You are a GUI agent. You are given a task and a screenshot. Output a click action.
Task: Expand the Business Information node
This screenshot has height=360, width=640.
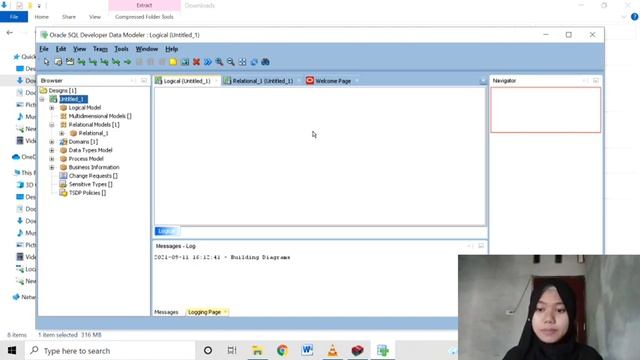click(52, 167)
